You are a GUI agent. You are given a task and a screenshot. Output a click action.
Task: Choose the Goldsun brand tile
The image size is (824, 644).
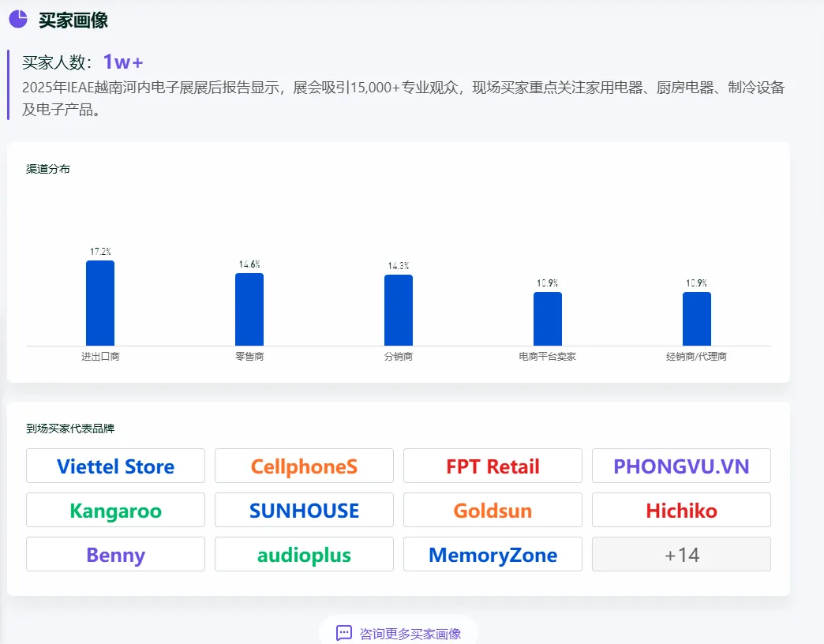[493, 510]
